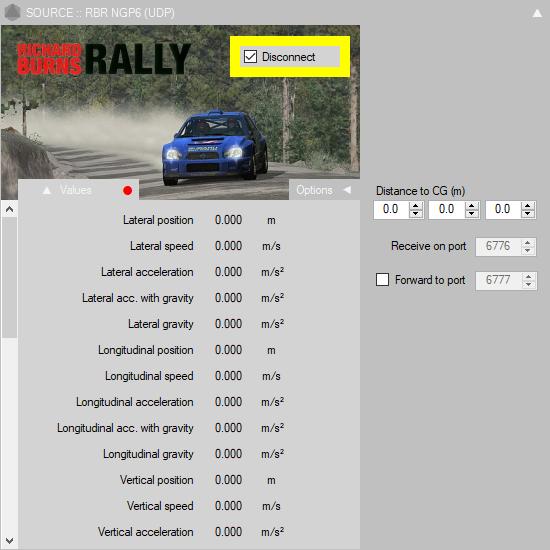
Task: Select the Lateral position label
Action: click(x=158, y=220)
